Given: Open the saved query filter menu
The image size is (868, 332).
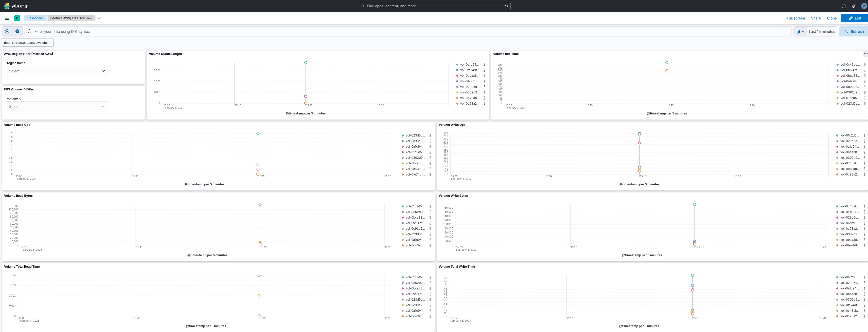Looking at the screenshot, I should 7,31.
